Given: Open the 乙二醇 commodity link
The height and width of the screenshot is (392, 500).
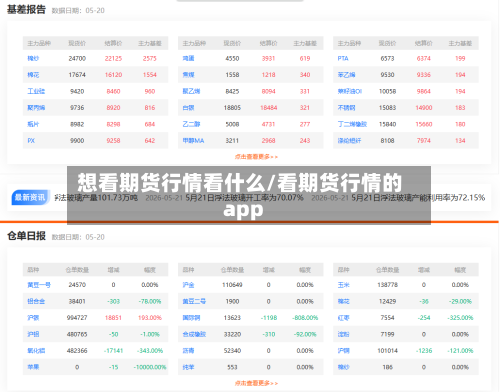Looking at the screenshot, I should point(191,124).
